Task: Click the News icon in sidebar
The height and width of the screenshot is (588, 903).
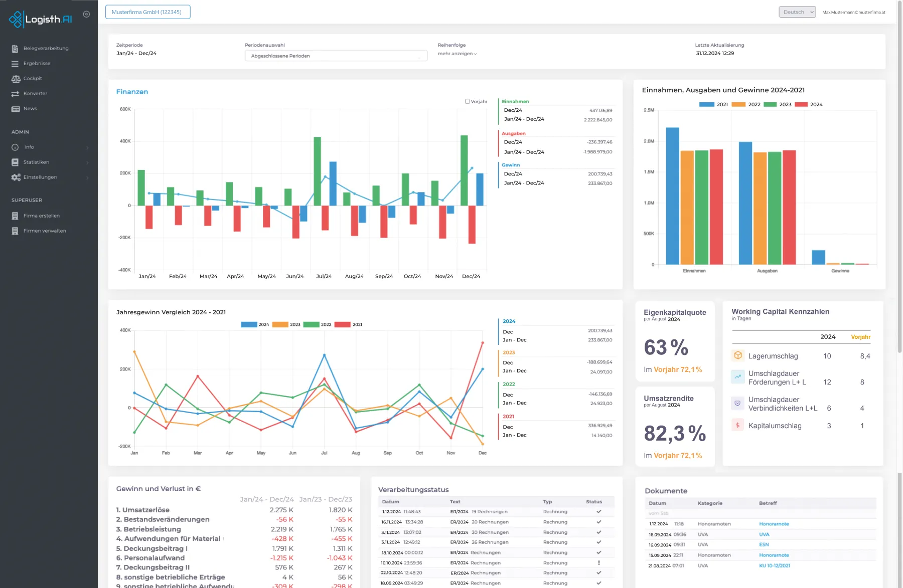Action: pos(16,109)
